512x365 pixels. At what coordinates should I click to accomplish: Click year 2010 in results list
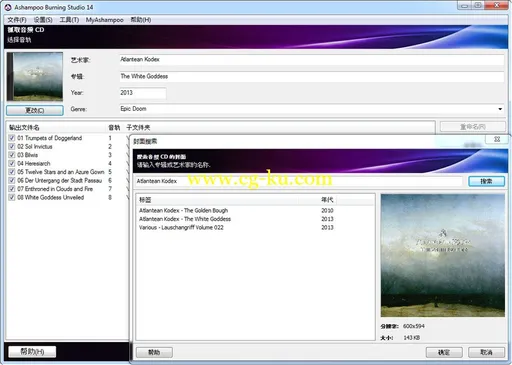click(327, 211)
